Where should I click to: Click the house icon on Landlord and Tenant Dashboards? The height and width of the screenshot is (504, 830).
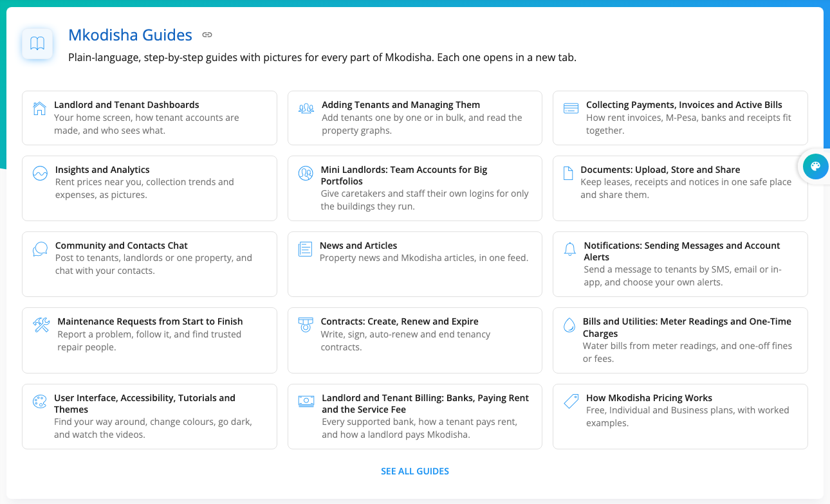coord(39,109)
